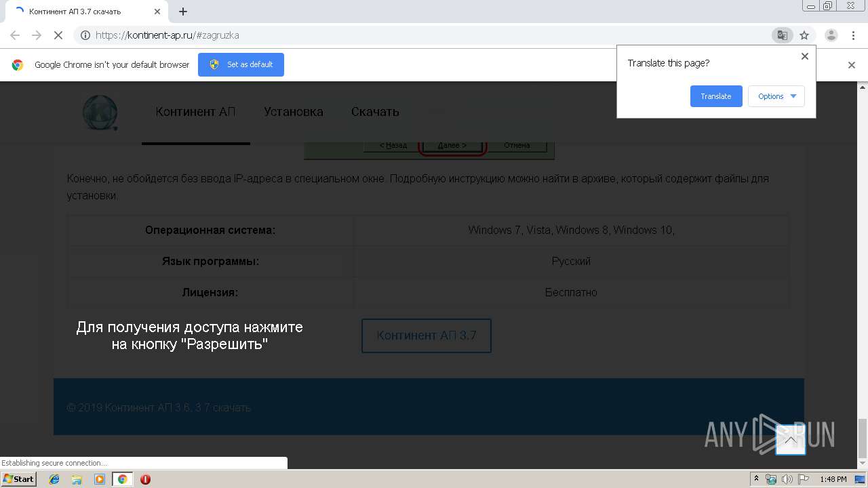
Task: Set Chrome as default browser
Action: click(x=241, y=64)
